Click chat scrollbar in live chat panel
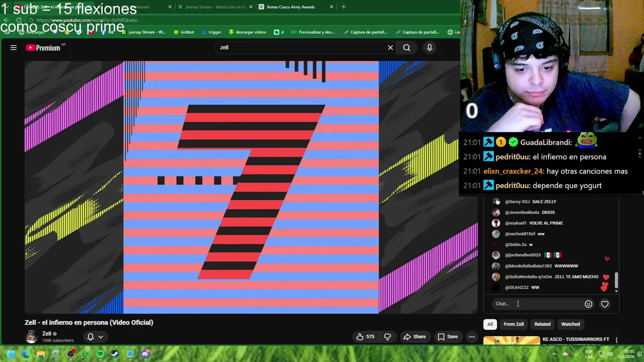Viewport: 644px width, 362px height. point(616,280)
